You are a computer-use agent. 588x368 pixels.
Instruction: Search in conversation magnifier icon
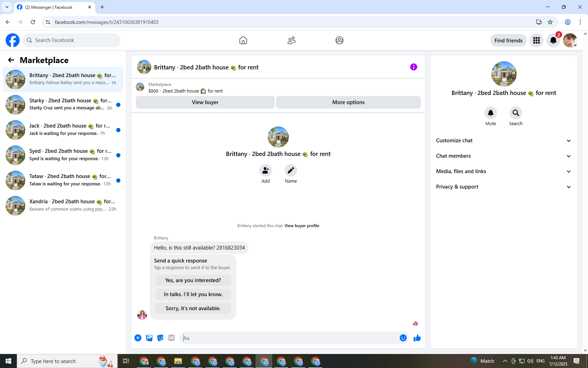[x=516, y=113]
